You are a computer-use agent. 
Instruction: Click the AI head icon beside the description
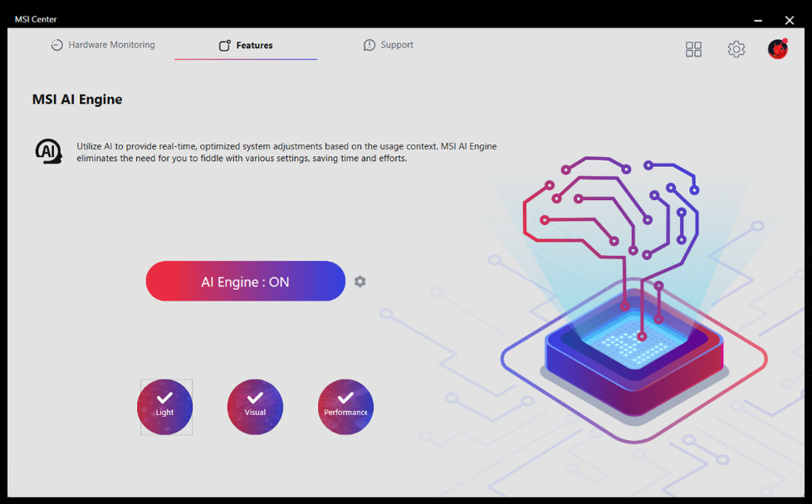[x=49, y=151]
